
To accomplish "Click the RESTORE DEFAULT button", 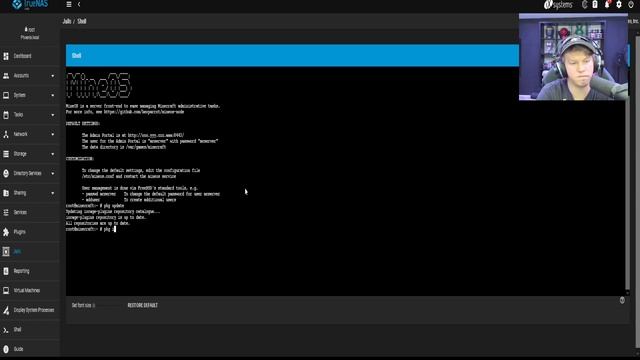I will (x=142, y=305).
